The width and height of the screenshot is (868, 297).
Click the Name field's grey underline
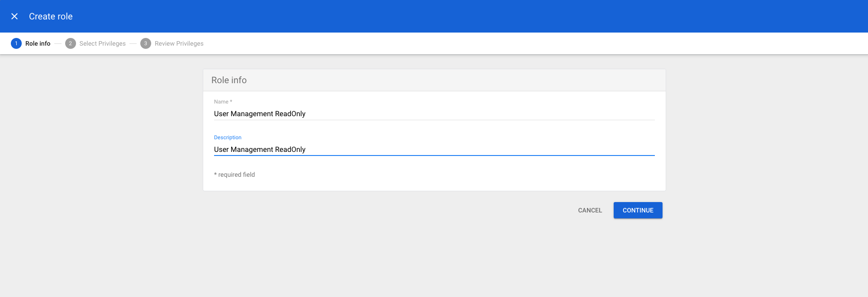434,120
